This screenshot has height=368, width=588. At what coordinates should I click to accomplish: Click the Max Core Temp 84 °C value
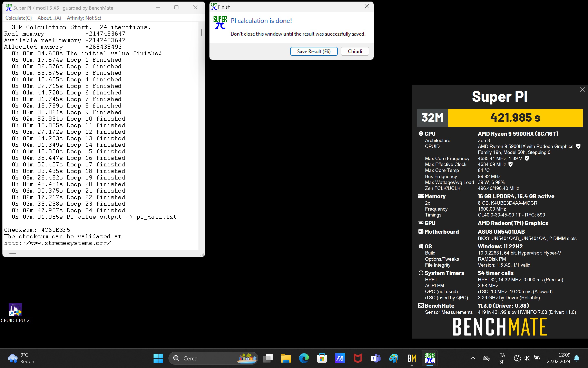pos(483,170)
